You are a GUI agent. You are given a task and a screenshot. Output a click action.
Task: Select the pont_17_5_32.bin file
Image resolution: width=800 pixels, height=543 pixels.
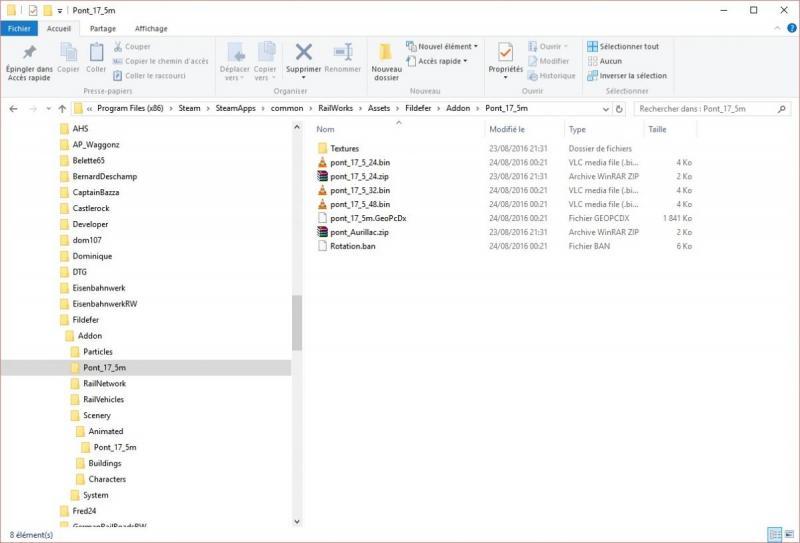click(360, 190)
